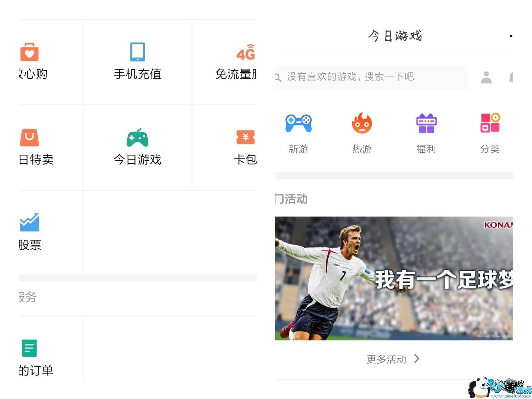
Task: Click the 新游 label
Action: (x=298, y=149)
